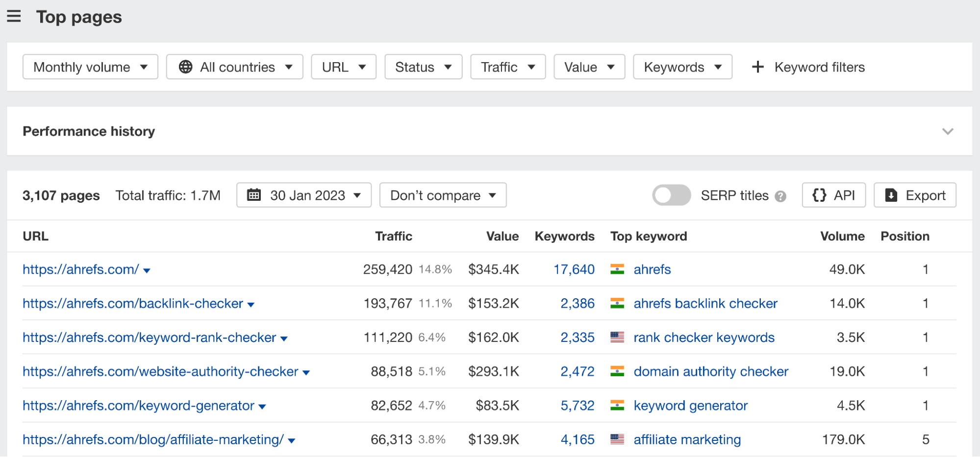
Task: Click the India flag beside keyword generator
Action: 617,406
